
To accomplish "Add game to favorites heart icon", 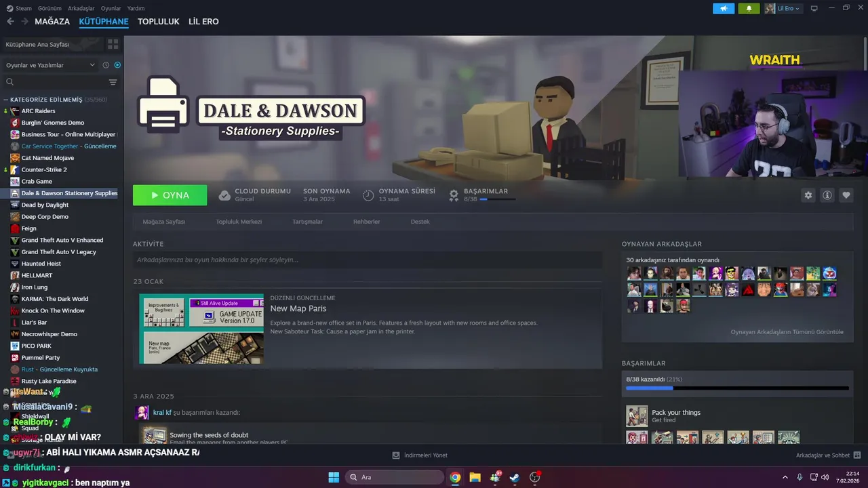I will click(x=846, y=195).
